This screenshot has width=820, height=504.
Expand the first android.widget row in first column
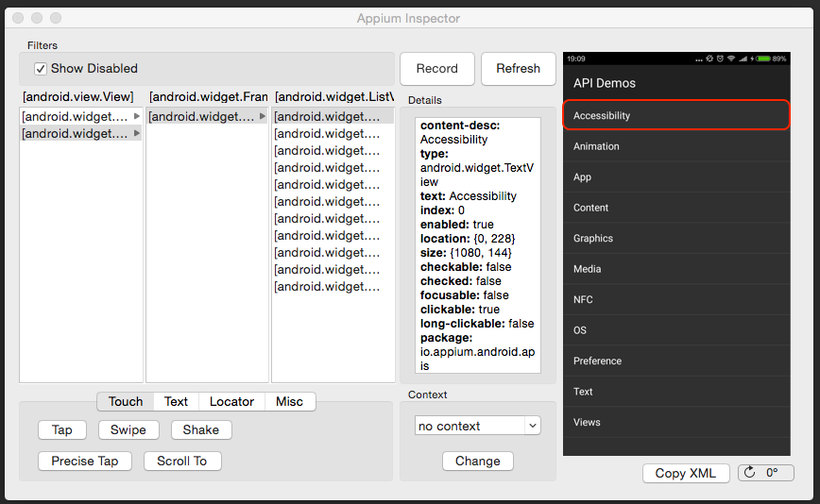137,116
